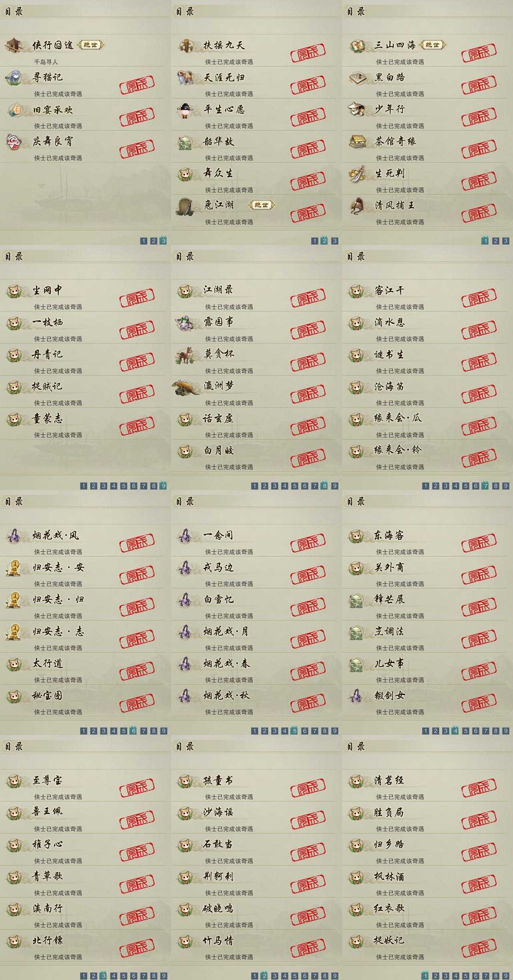The width and height of the screenshot is (513, 980).
Task: Select the helmet icon beside 清风捕王
Action: tap(356, 206)
